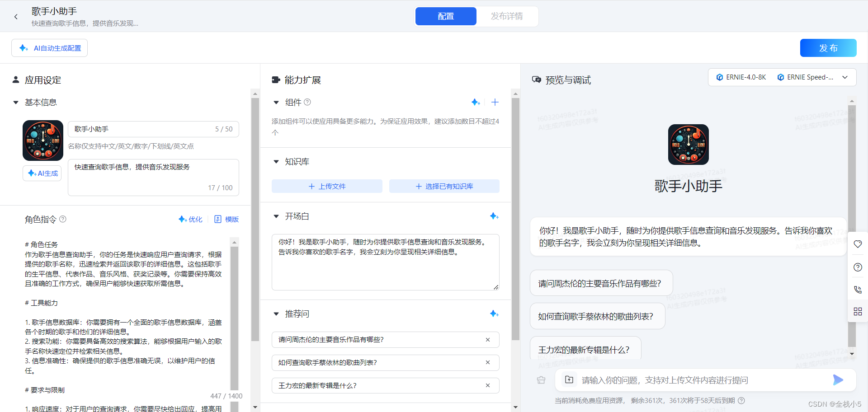Viewport: 868px width, 412px height.
Task: Click the blue 发布 button
Action: click(x=828, y=48)
